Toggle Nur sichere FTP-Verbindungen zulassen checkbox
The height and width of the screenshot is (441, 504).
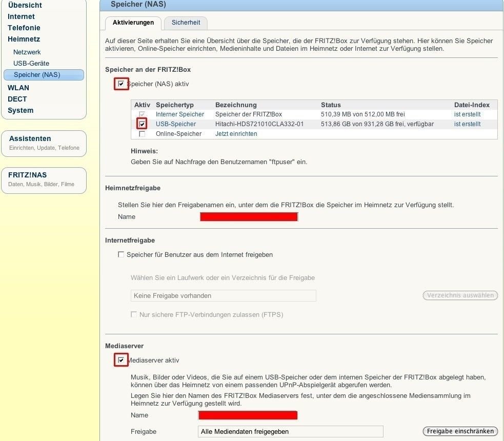pyautogui.click(x=134, y=314)
